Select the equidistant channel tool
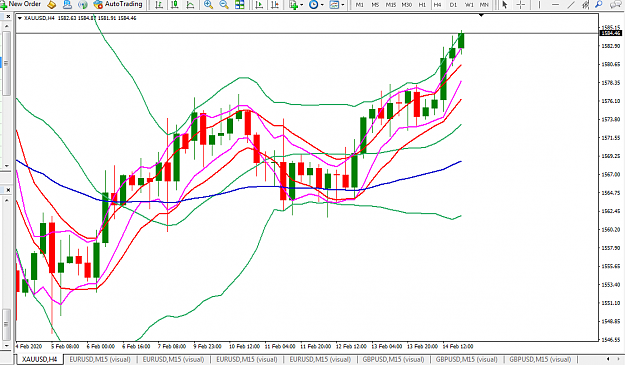The height and width of the screenshot is (365, 625). 586,5
